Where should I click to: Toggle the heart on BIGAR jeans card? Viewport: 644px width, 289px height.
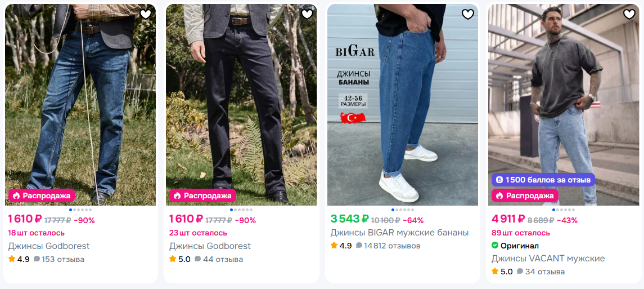coord(468,15)
